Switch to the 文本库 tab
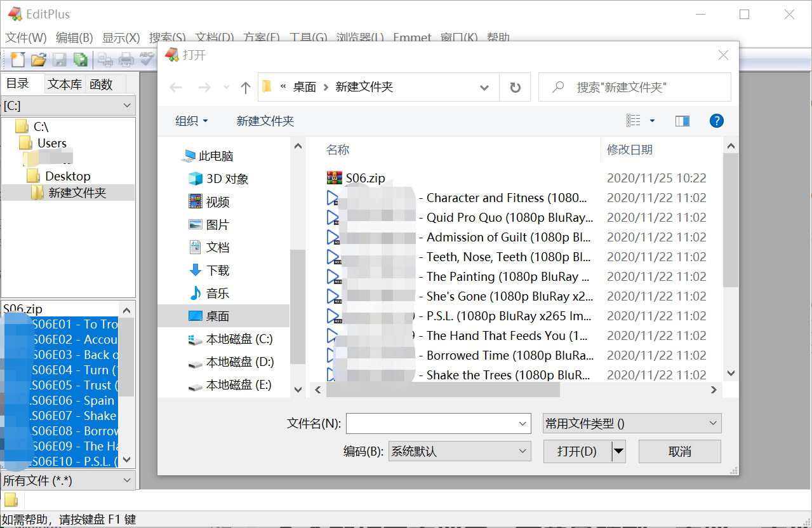The image size is (812, 528). click(x=65, y=84)
